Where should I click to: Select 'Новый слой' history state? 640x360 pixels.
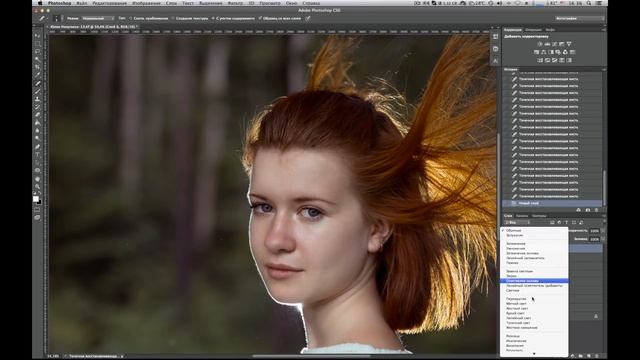coord(553,203)
